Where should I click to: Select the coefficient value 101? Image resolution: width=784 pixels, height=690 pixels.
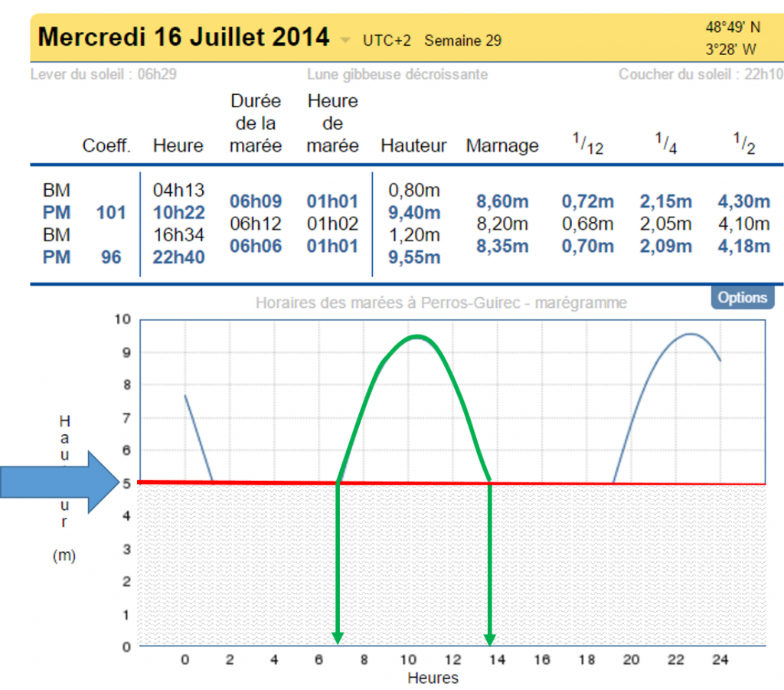point(111,212)
